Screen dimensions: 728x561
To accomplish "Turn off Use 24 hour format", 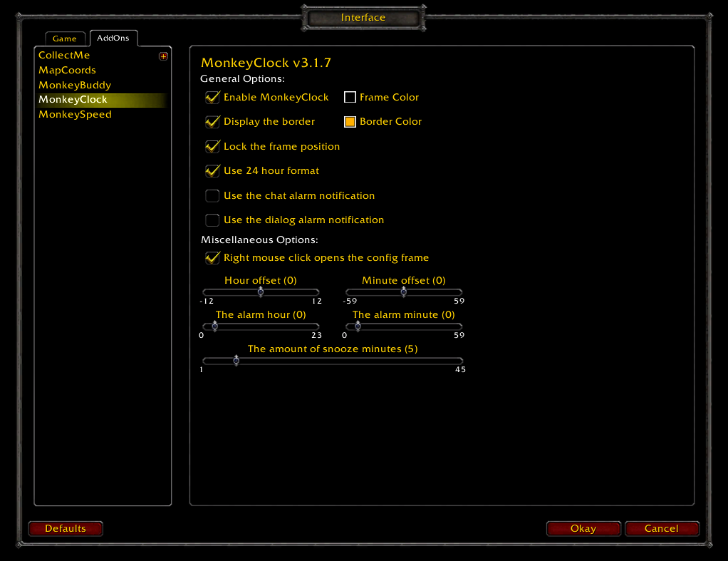I will click(212, 171).
